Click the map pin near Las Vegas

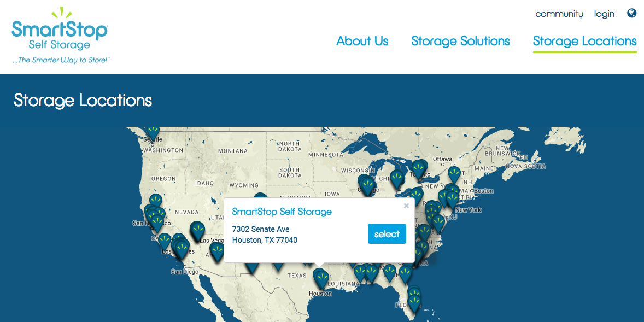pyautogui.click(x=197, y=230)
